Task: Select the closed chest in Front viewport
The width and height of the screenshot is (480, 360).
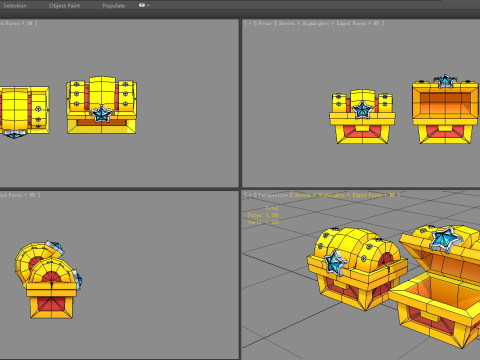Action: pos(362,117)
